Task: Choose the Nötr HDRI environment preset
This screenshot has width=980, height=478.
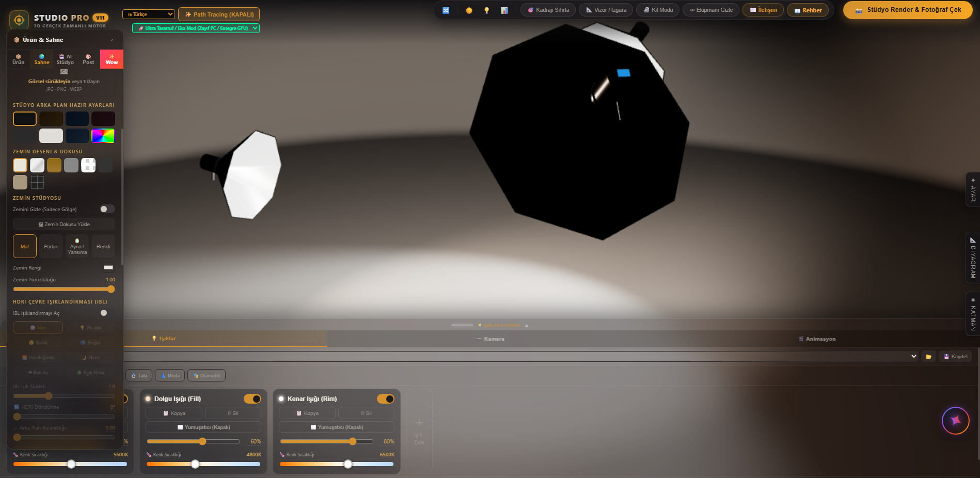Action: click(38, 328)
